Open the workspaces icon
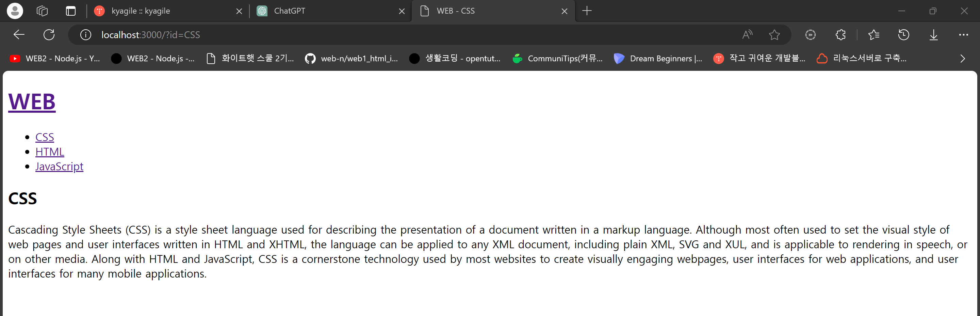The height and width of the screenshot is (316, 980). point(42,11)
